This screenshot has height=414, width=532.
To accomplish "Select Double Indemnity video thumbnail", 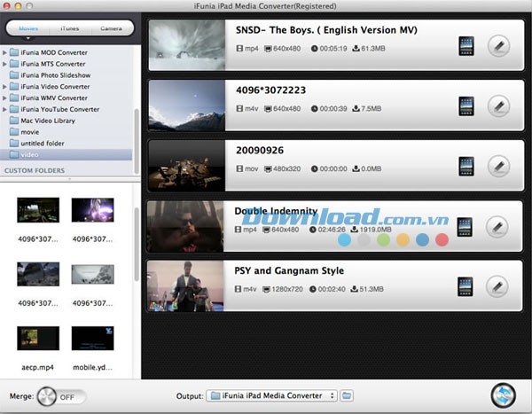I will [x=185, y=226].
